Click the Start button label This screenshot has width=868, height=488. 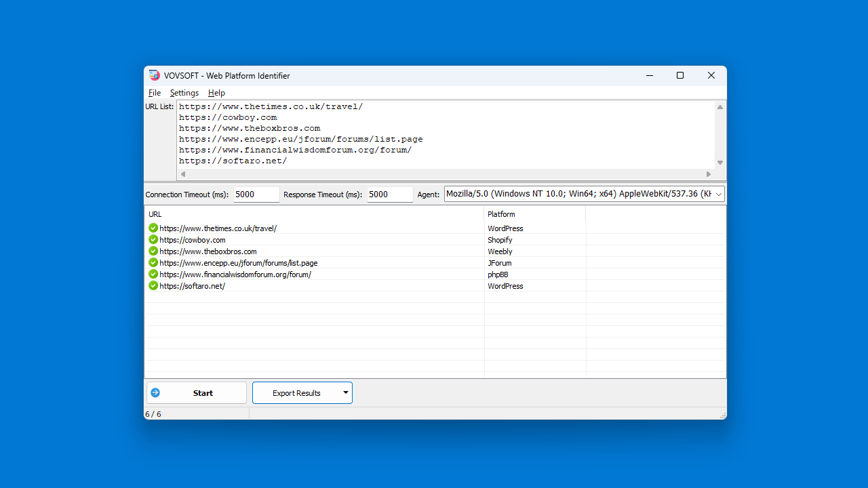(x=203, y=393)
